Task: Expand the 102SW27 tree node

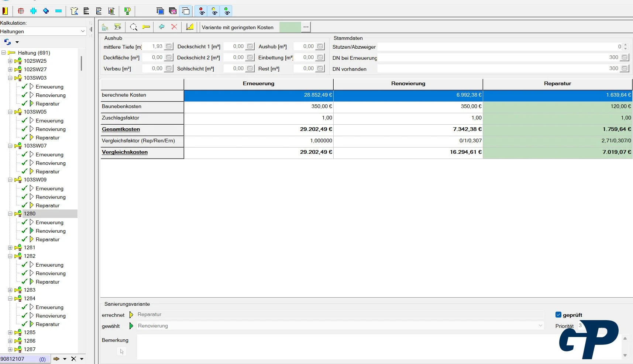Action: (x=10, y=69)
